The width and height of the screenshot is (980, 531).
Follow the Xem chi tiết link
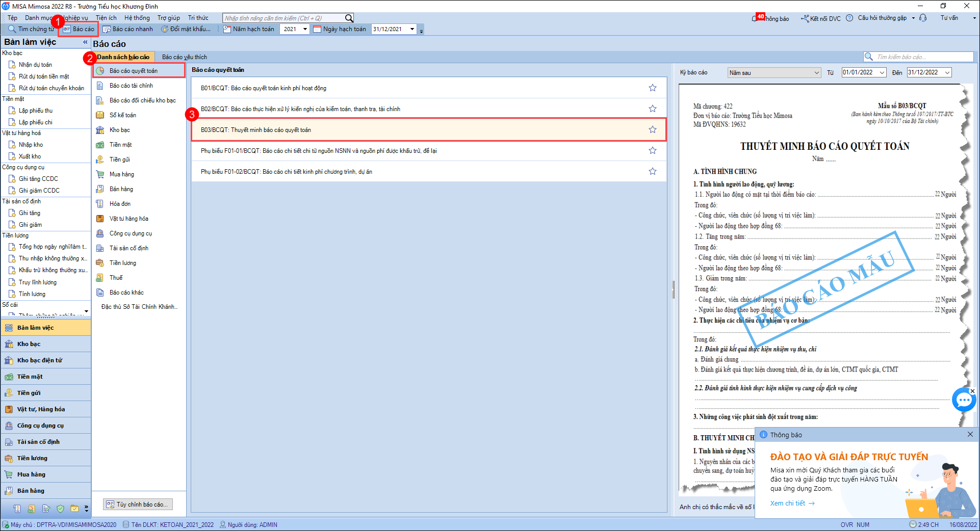[x=792, y=503]
